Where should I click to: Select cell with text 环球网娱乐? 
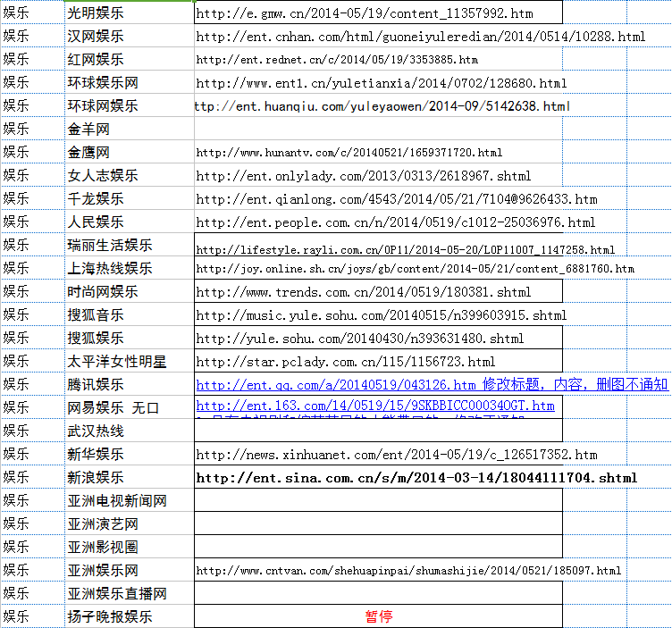tap(130, 105)
